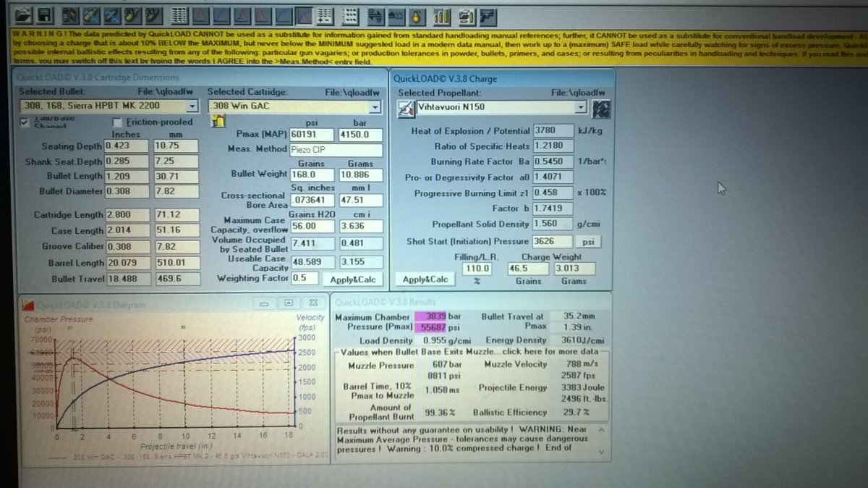Image resolution: width=868 pixels, height=488 pixels.
Task: Click the Propellant Solid Density field
Action: [551, 224]
